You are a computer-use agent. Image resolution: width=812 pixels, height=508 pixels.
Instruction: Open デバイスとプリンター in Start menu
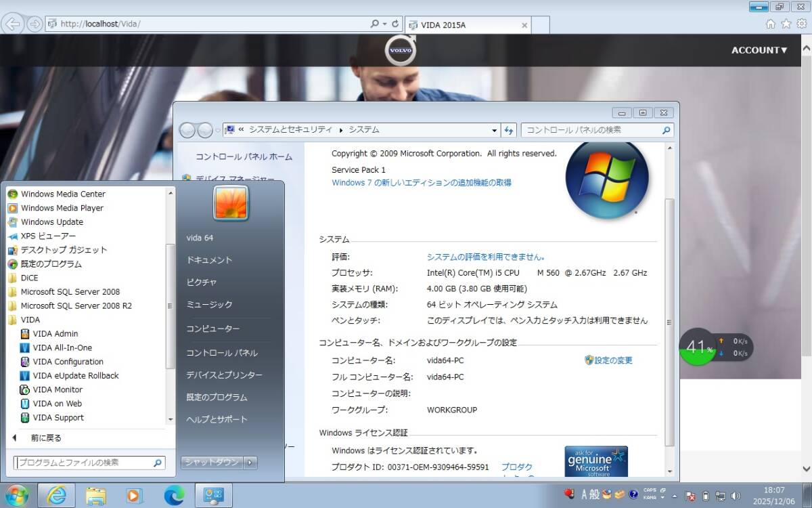tap(224, 375)
